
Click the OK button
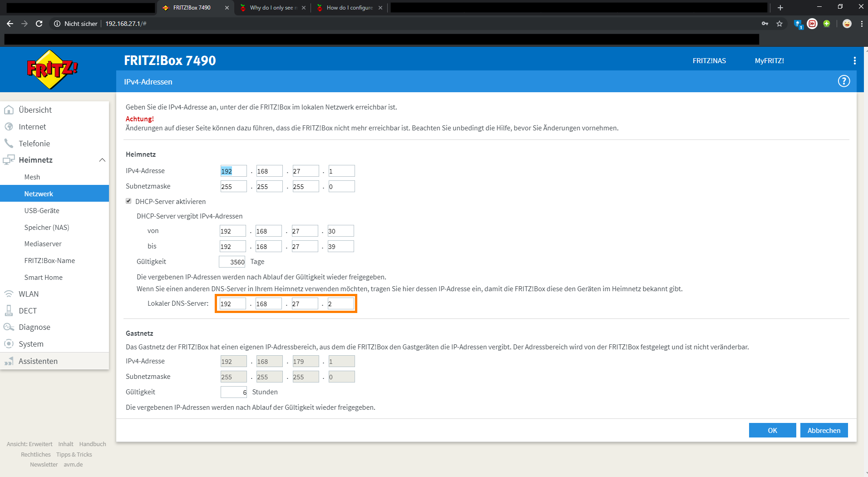772,430
